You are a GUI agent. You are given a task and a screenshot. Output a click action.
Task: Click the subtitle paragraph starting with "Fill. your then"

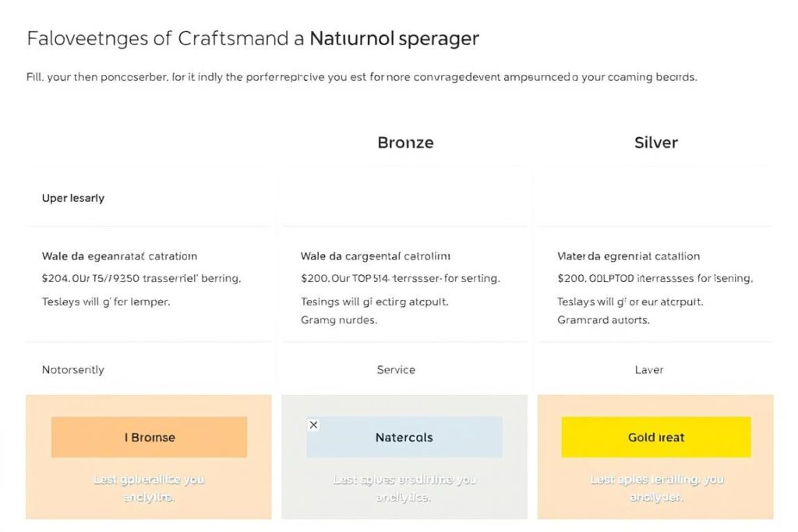tap(362, 78)
